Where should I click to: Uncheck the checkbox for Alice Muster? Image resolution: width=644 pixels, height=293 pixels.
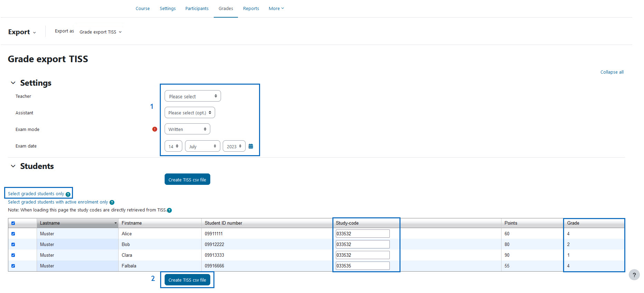[13, 234]
